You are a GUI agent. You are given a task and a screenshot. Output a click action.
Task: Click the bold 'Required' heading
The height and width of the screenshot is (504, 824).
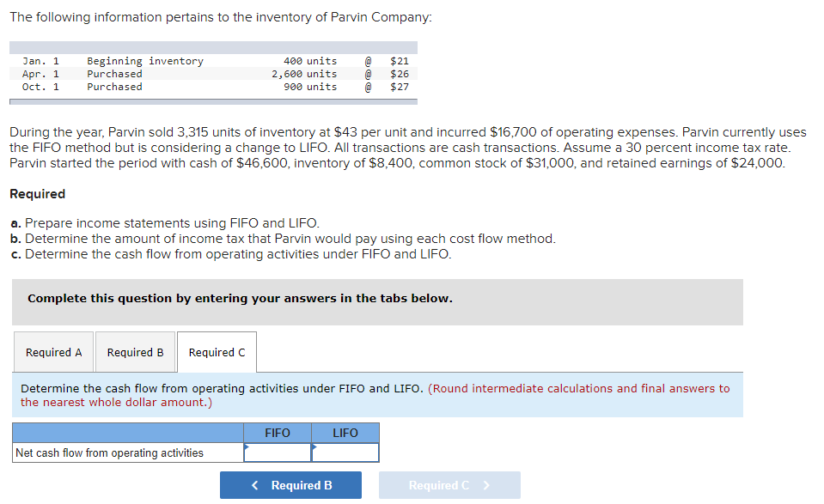point(37,194)
